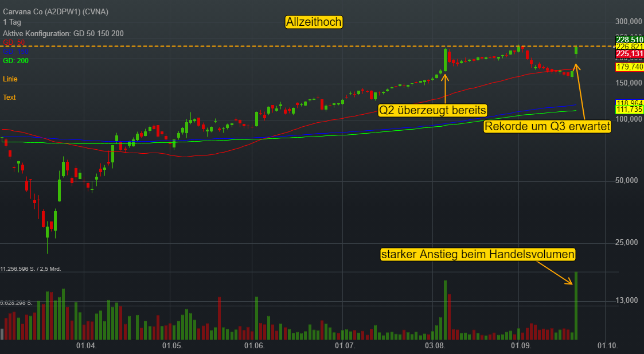644x354 pixels.
Task: Select the blue 'GD: 150' legend entry
Action: 15,52
